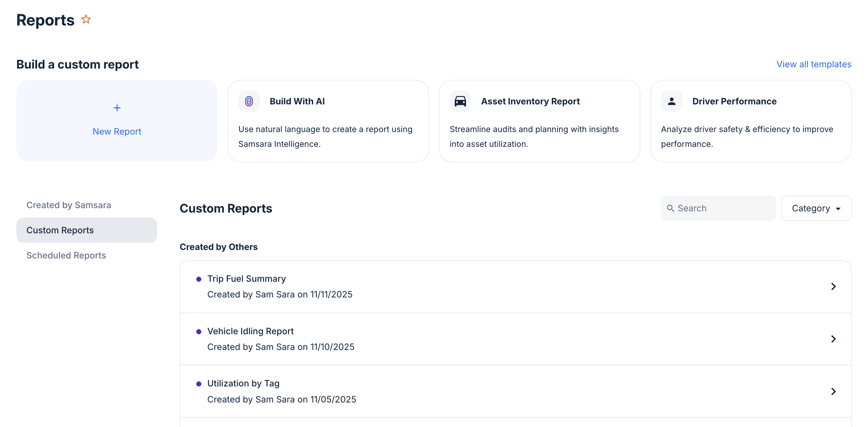868x427 pixels.
Task: Open Created by Samsara section
Action: click(69, 205)
